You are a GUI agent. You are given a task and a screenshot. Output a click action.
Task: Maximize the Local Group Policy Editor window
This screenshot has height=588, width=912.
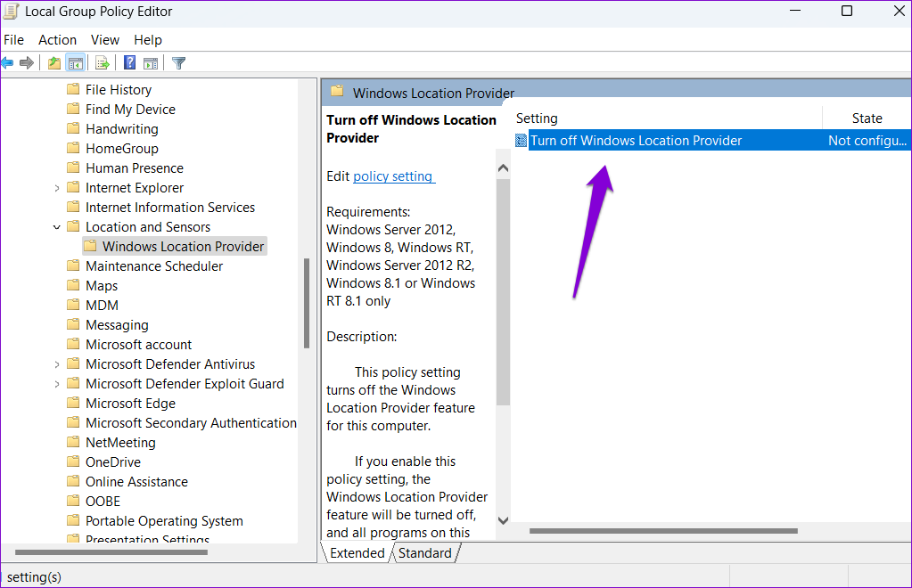coord(847,11)
